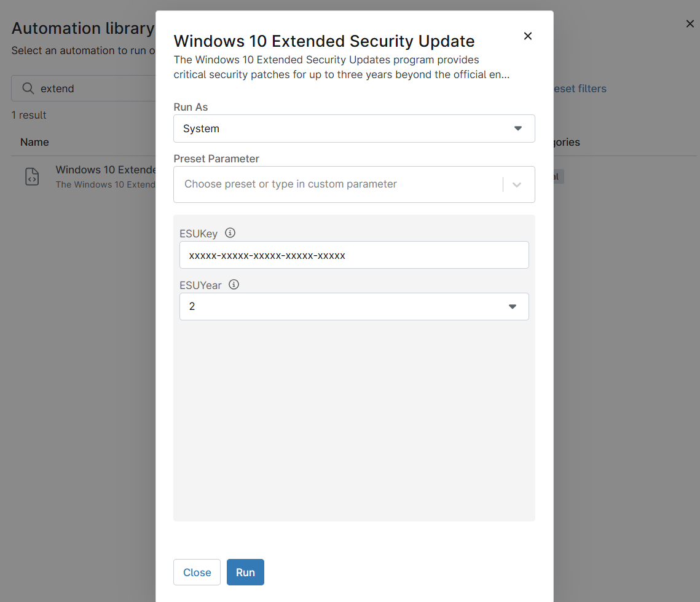The image size is (700, 602).
Task: Select the Windows 10 Extended result row title
Action: (105, 170)
